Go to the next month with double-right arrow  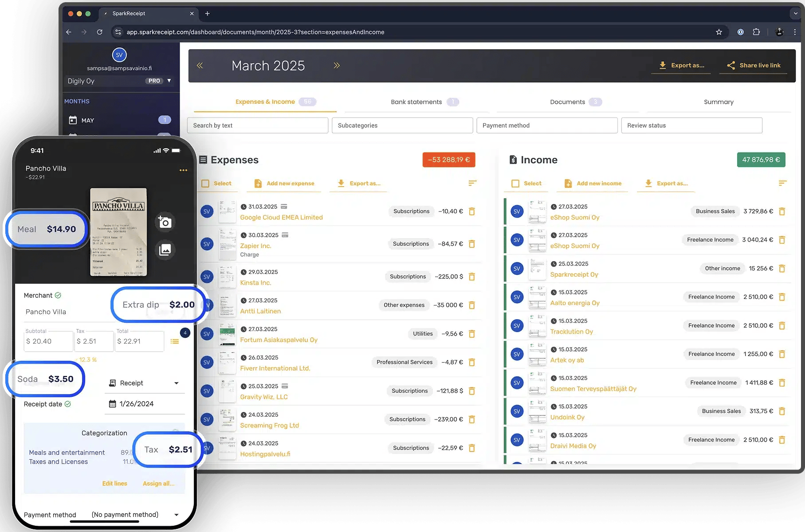337,66
